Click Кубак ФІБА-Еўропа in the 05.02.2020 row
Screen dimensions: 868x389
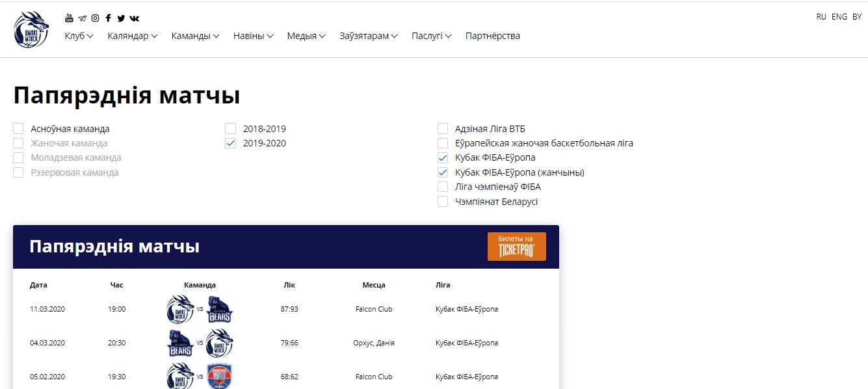click(467, 377)
